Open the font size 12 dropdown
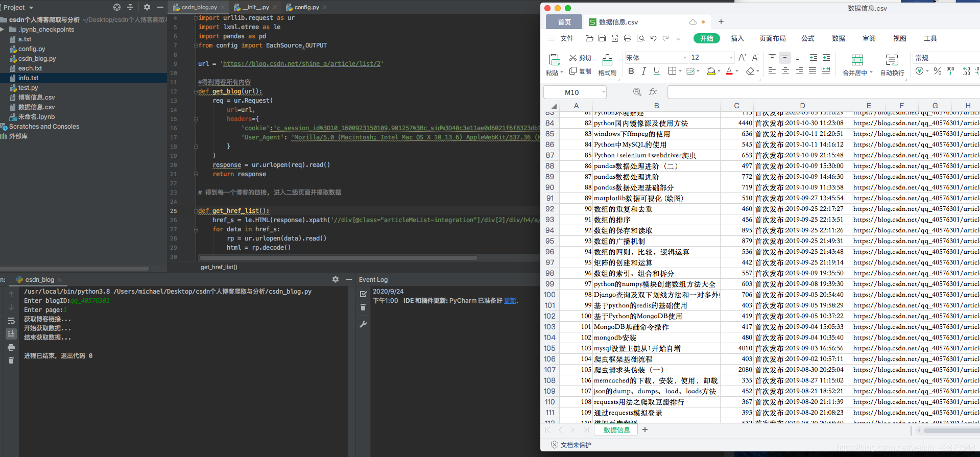The width and height of the screenshot is (980, 457). (731, 58)
